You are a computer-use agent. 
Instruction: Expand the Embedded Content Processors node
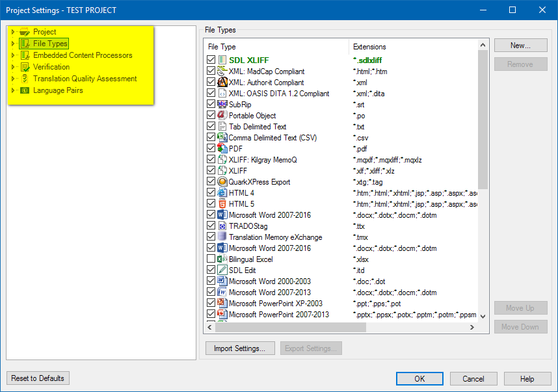click(13, 55)
